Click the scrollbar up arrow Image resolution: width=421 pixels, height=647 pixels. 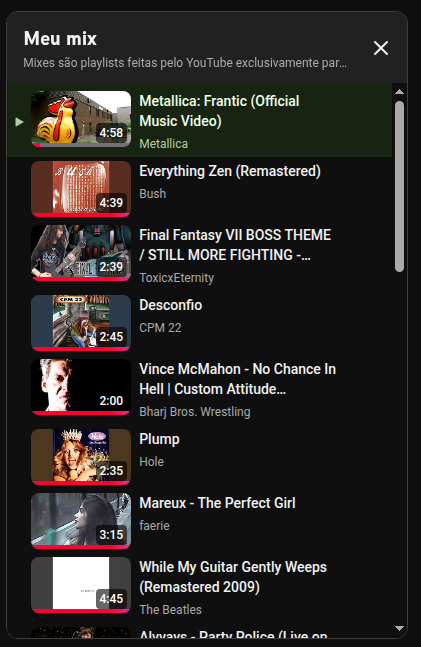pyautogui.click(x=399, y=92)
